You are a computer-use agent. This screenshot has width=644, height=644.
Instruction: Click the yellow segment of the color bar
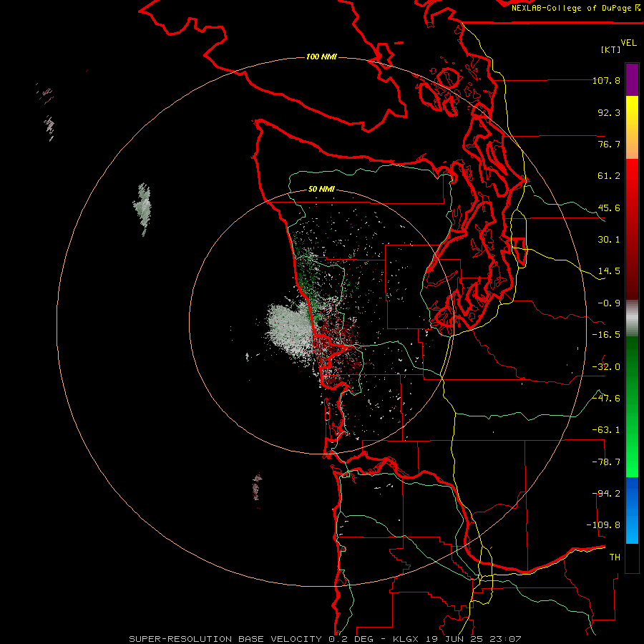(x=632, y=127)
